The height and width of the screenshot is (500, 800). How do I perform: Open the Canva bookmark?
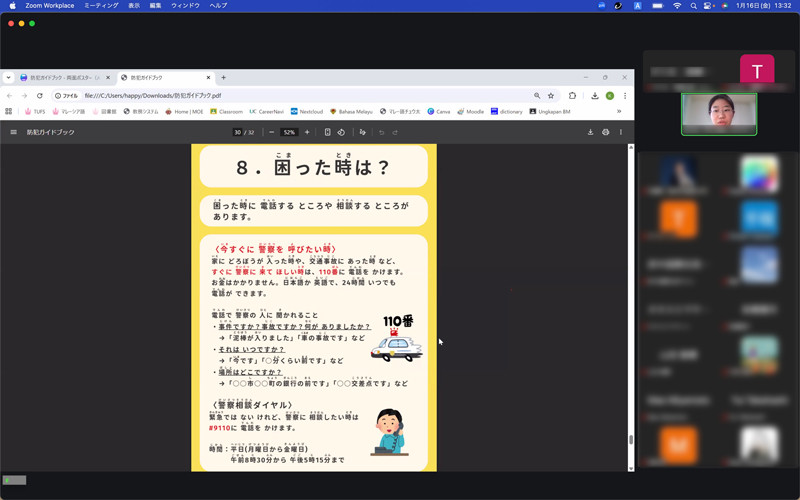tap(439, 112)
